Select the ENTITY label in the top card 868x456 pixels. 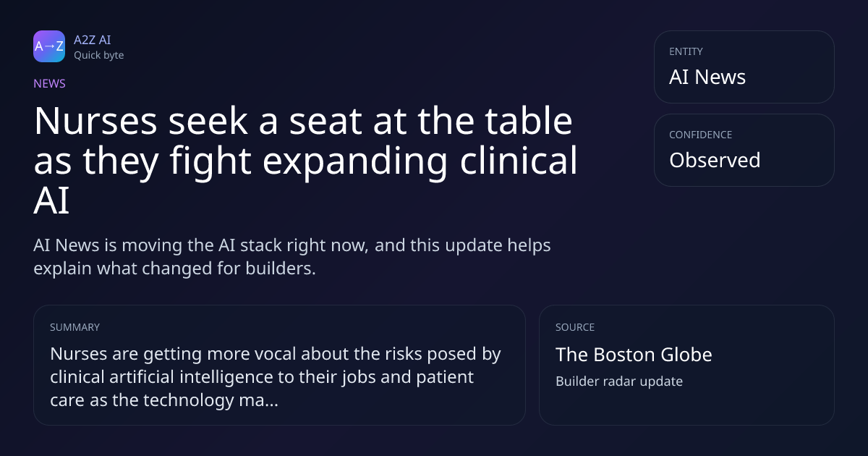click(x=686, y=51)
